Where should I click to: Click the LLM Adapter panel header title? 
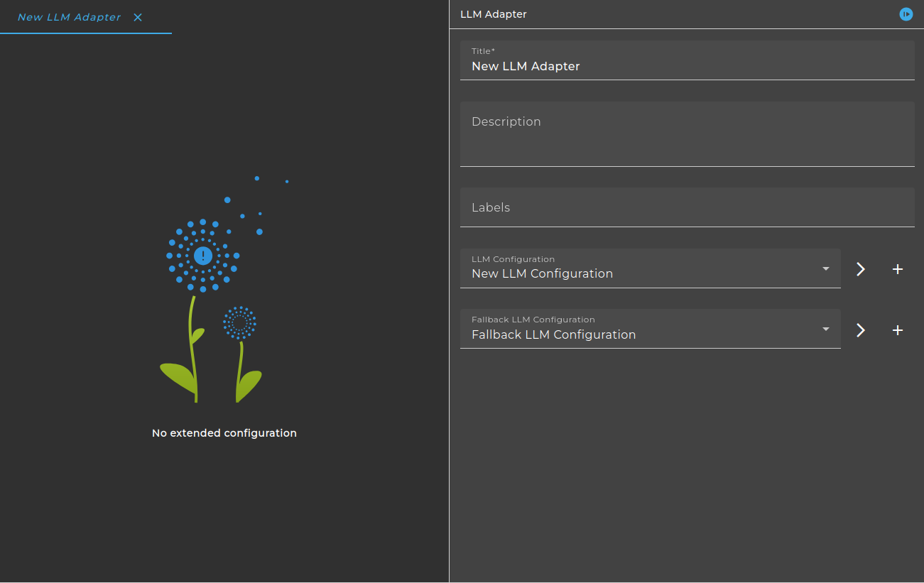(494, 14)
